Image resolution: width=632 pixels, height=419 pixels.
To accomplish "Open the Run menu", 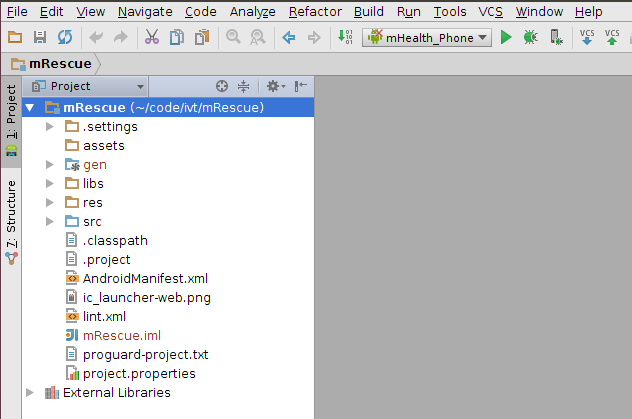I will pos(409,12).
